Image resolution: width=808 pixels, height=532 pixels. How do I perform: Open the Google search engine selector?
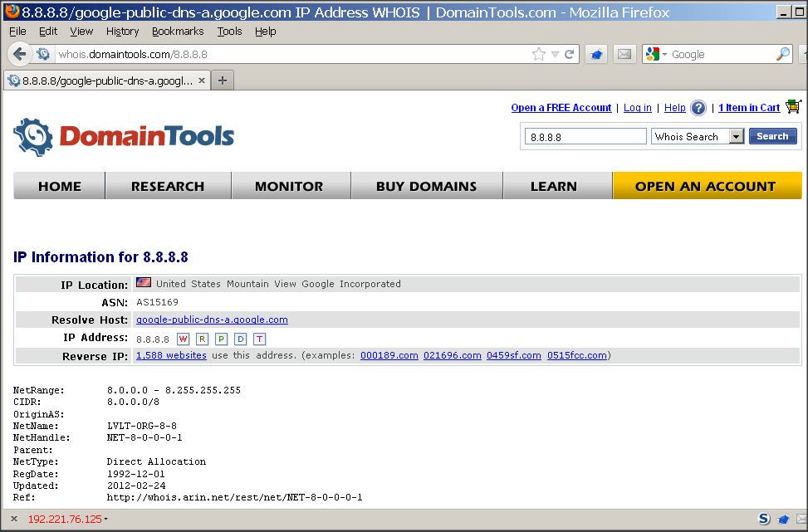(657, 54)
